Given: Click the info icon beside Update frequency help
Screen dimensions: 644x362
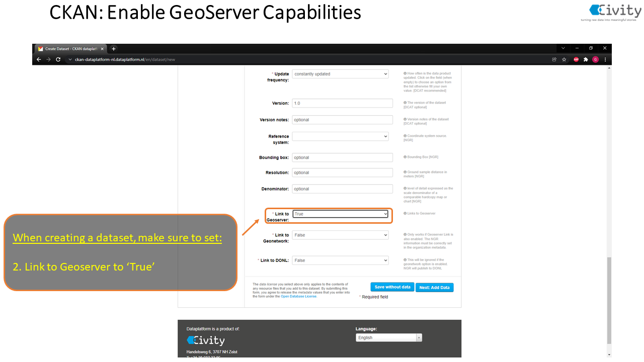Looking at the screenshot, I should 405,73.
